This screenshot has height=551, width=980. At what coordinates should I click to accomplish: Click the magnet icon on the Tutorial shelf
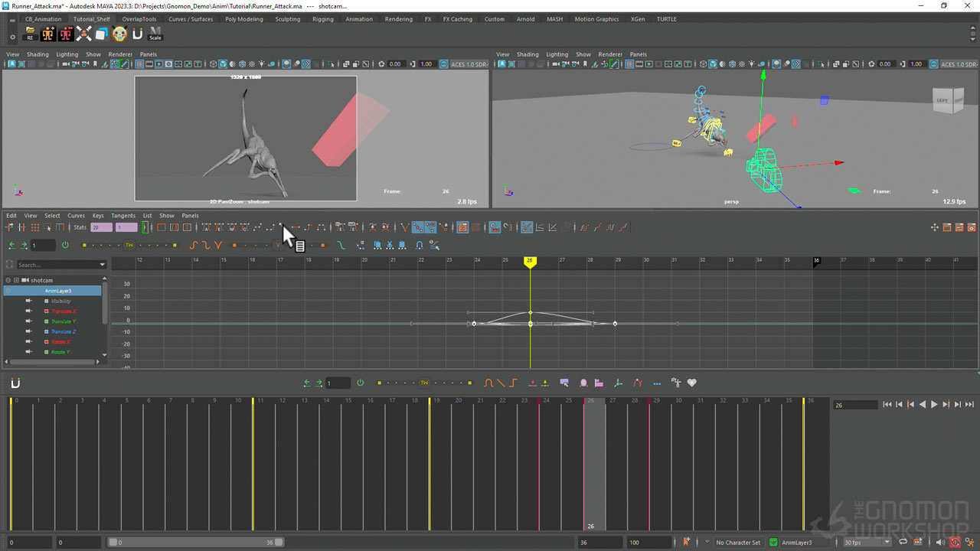click(138, 34)
